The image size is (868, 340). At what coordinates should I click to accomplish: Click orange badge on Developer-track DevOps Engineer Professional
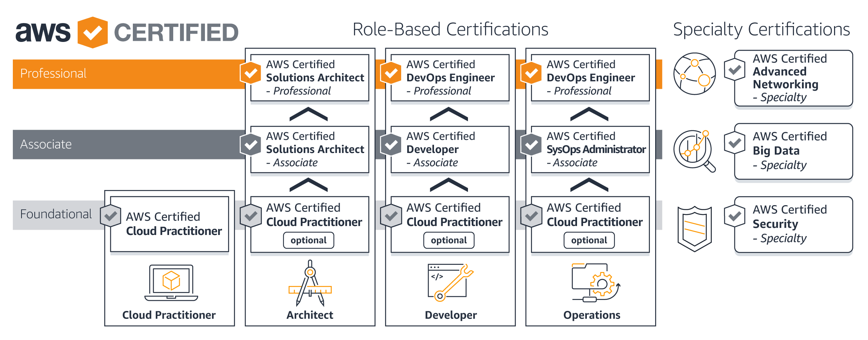pyautogui.click(x=391, y=73)
